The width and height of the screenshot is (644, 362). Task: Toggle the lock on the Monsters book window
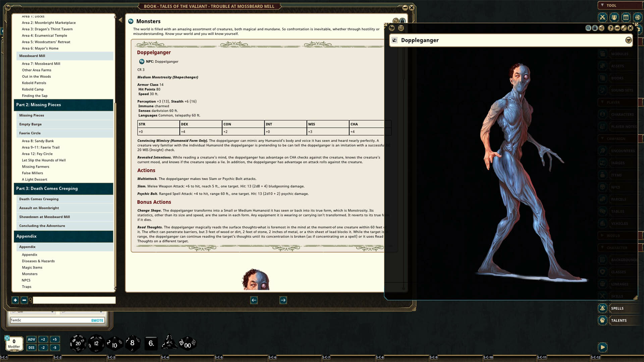[x=401, y=20]
